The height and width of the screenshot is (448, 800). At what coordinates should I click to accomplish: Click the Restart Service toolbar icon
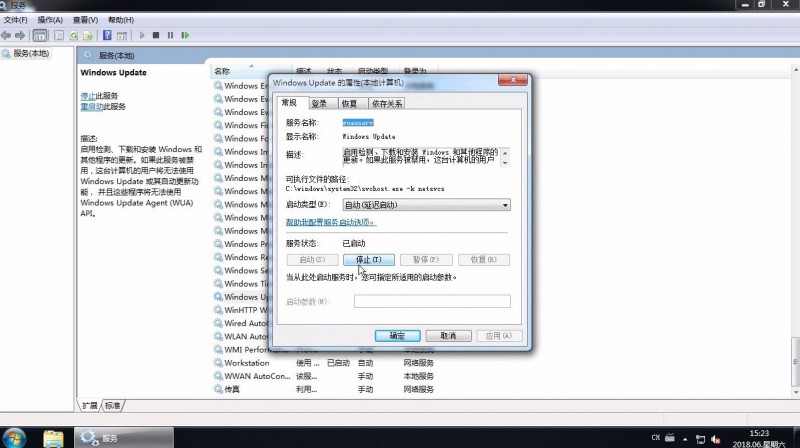point(185,35)
